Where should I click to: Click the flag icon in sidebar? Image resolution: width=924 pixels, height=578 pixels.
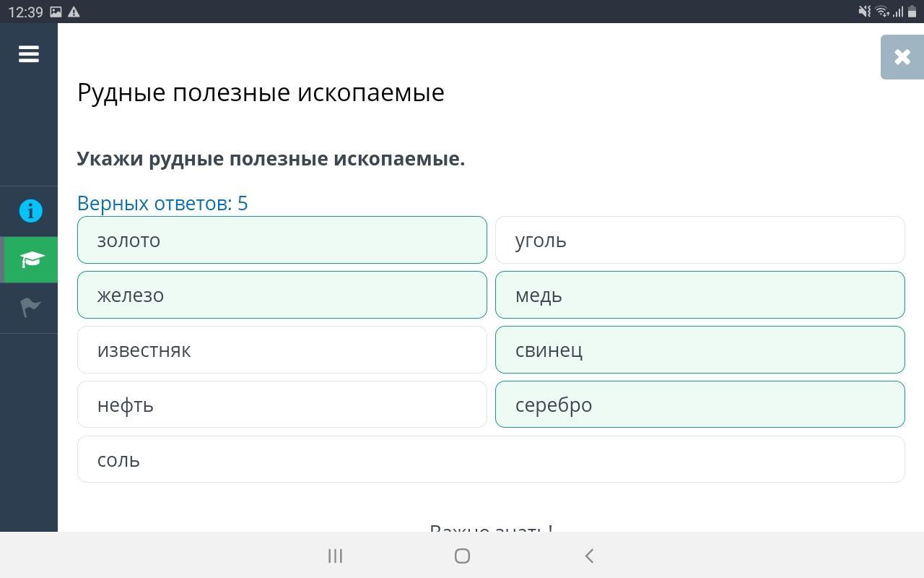click(x=30, y=308)
